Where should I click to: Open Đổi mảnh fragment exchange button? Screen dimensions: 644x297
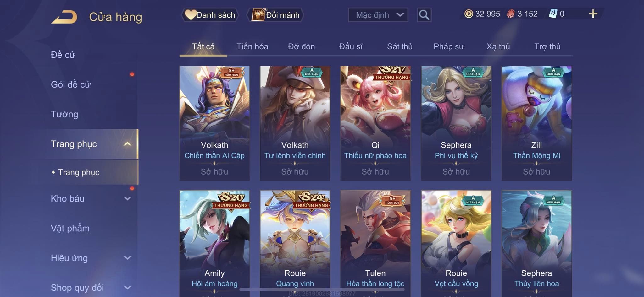(x=275, y=15)
